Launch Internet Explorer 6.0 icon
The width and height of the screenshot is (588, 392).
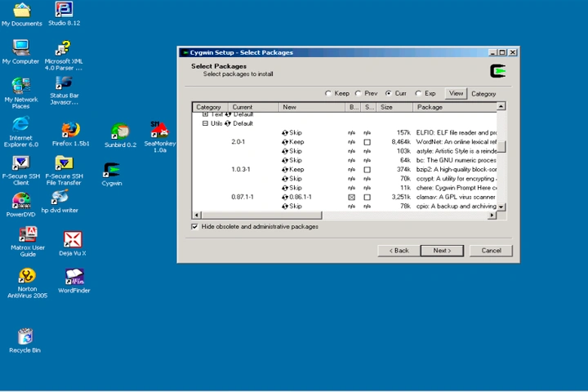(x=21, y=131)
